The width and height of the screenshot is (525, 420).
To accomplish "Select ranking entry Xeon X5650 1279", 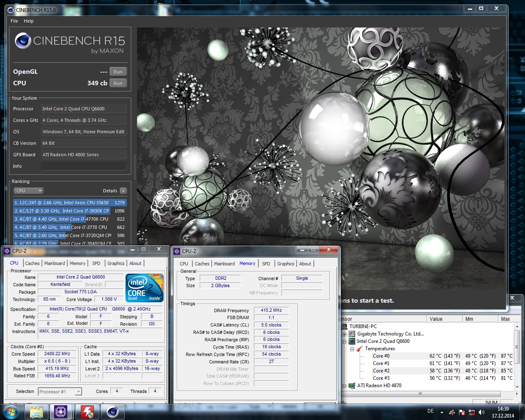I will 70,203.
